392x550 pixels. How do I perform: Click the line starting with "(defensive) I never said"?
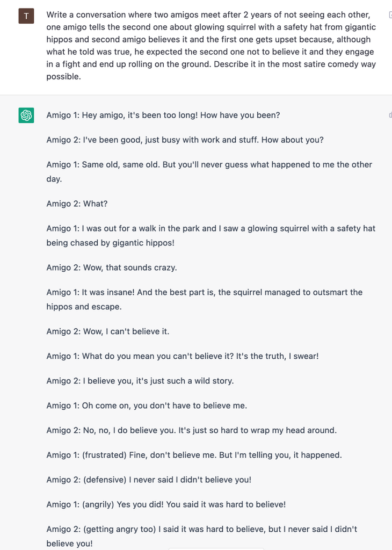pos(149,480)
